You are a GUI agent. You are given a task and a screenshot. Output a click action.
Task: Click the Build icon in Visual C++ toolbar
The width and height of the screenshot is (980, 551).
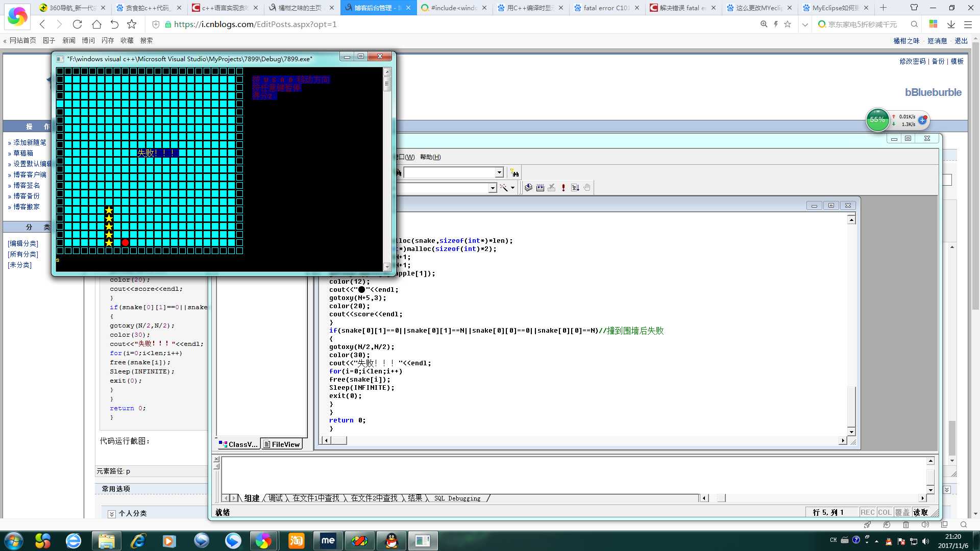(x=540, y=188)
